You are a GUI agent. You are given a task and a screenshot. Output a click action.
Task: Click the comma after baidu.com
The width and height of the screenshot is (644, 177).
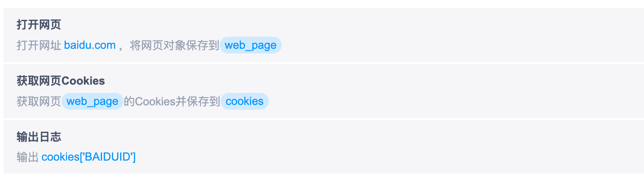[121, 46]
